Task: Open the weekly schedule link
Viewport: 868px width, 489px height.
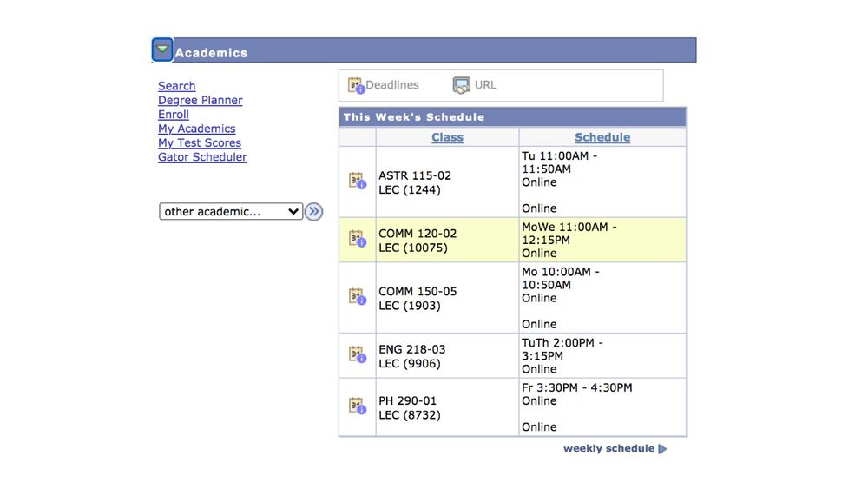Action: tap(608, 448)
